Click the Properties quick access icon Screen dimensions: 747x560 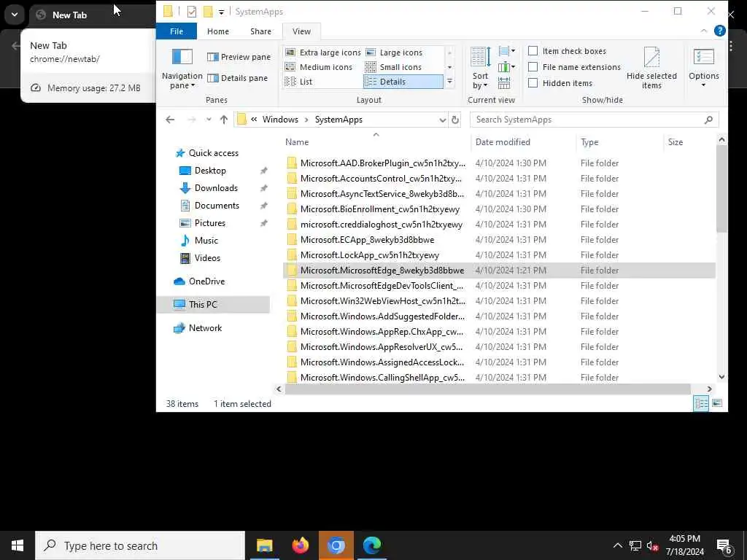(x=192, y=12)
